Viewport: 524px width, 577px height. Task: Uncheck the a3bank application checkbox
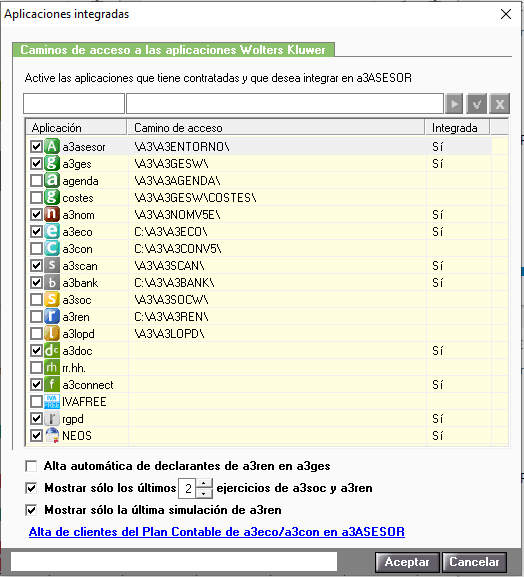[x=36, y=282]
